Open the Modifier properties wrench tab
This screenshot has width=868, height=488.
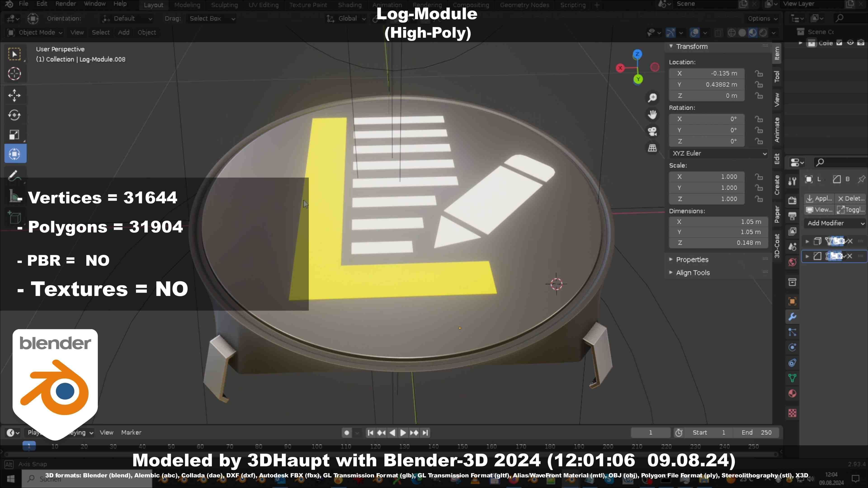[x=792, y=317]
